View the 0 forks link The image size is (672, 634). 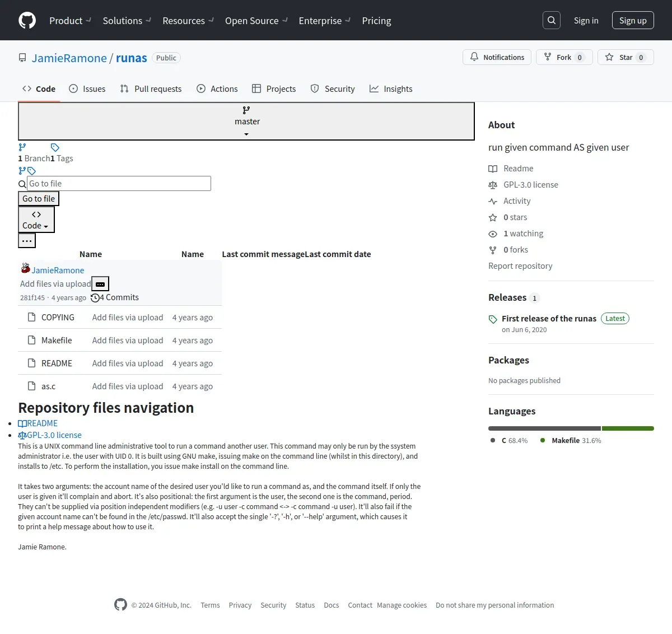click(508, 250)
